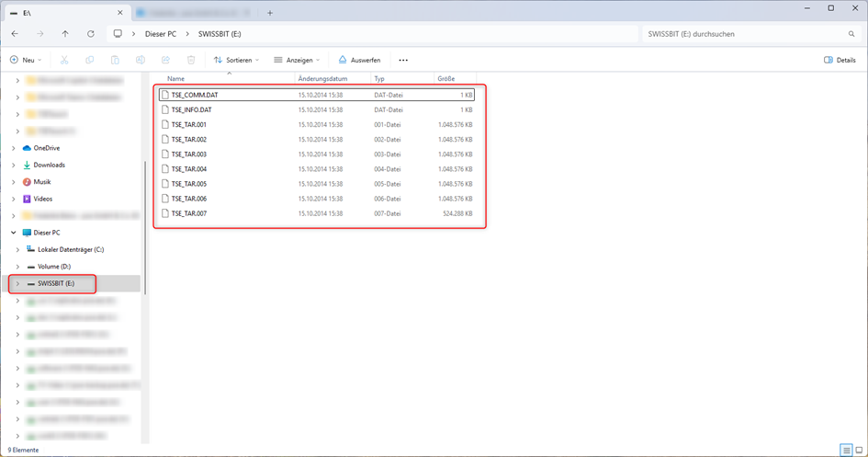This screenshot has width=868, height=457.
Task: Open the Neu dropdown button
Action: tap(26, 60)
